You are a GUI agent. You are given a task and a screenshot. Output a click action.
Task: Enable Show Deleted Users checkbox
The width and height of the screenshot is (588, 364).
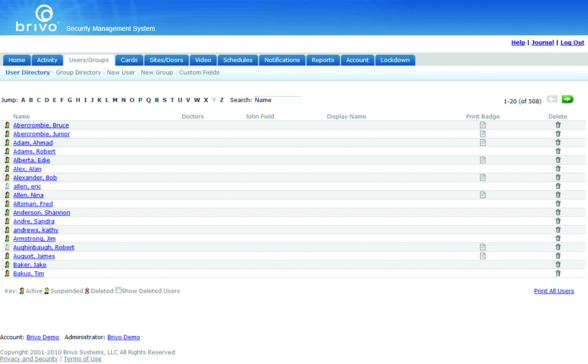(x=118, y=290)
